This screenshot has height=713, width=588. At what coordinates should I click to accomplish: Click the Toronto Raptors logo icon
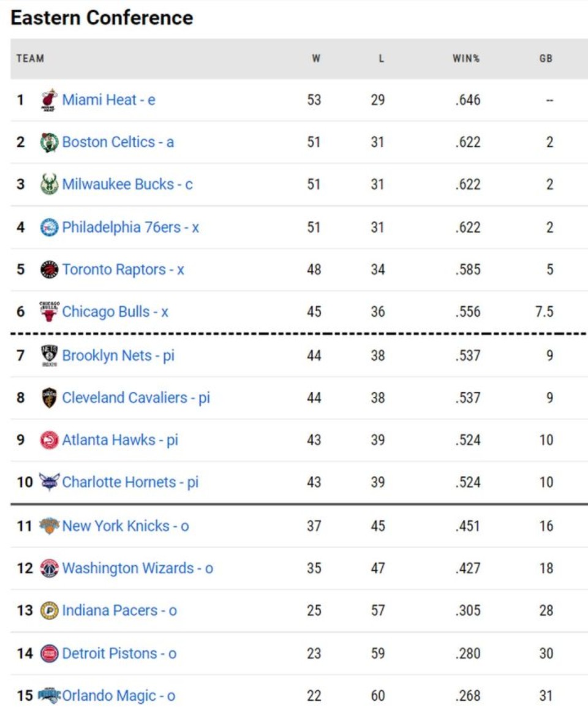tap(49, 270)
